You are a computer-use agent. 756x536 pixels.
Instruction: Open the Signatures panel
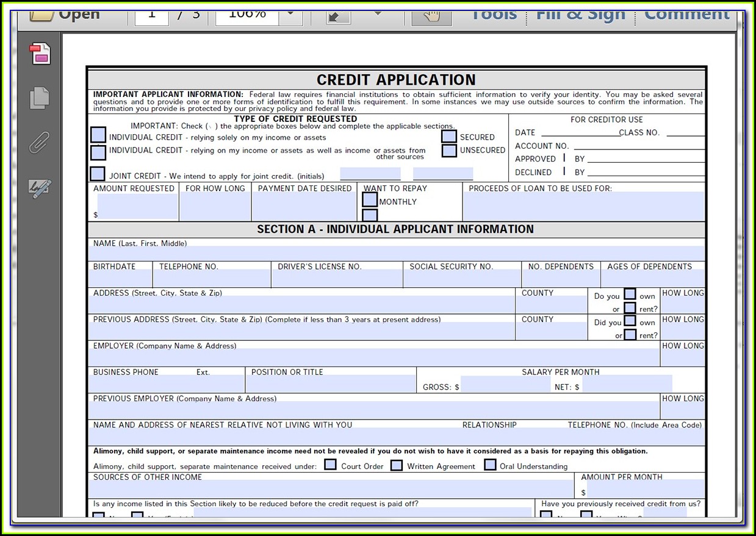click(40, 188)
